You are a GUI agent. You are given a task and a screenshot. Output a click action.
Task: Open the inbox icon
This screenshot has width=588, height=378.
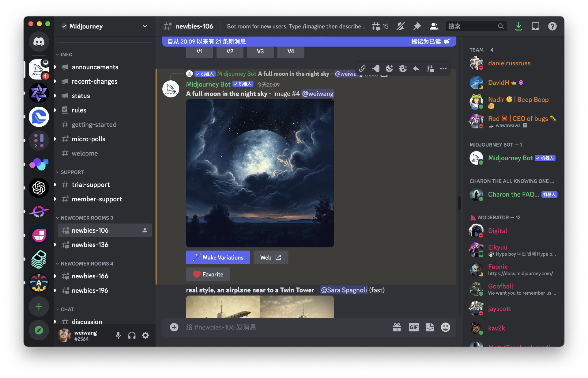(x=535, y=26)
